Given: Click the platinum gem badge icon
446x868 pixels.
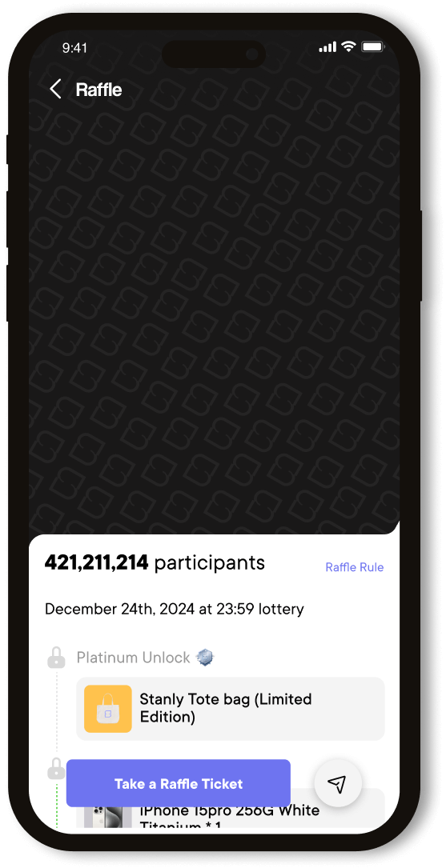Looking at the screenshot, I should click(x=206, y=658).
